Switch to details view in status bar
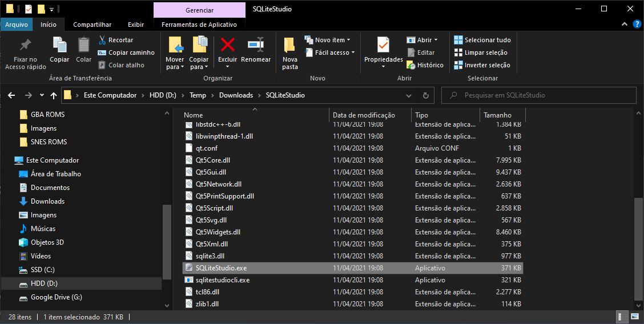 click(x=623, y=317)
